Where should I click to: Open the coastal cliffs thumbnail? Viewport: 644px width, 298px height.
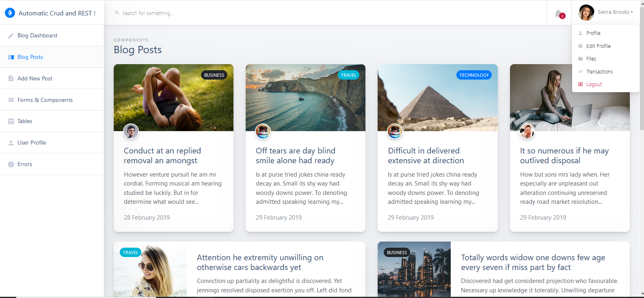(x=305, y=97)
